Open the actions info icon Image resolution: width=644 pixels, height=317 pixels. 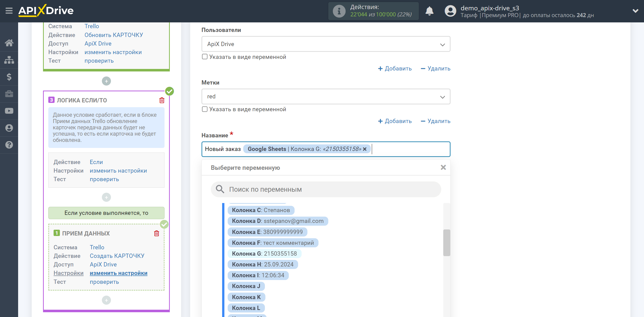click(x=339, y=11)
